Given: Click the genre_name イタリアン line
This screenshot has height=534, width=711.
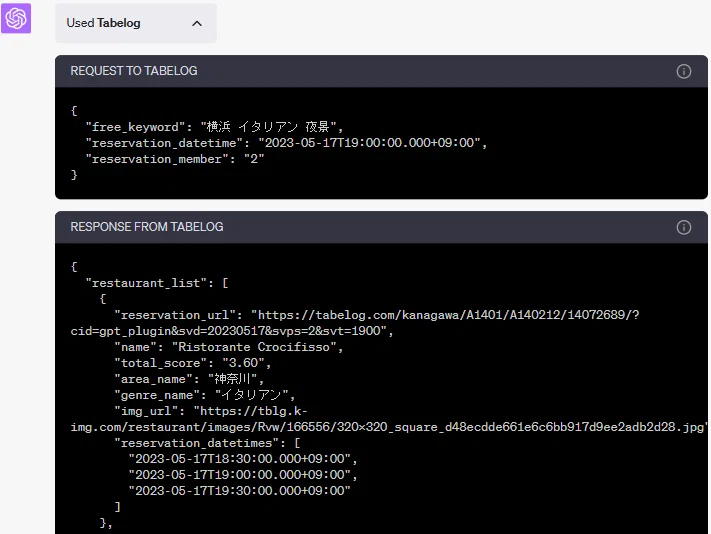Looking at the screenshot, I should [x=205, y=395].
